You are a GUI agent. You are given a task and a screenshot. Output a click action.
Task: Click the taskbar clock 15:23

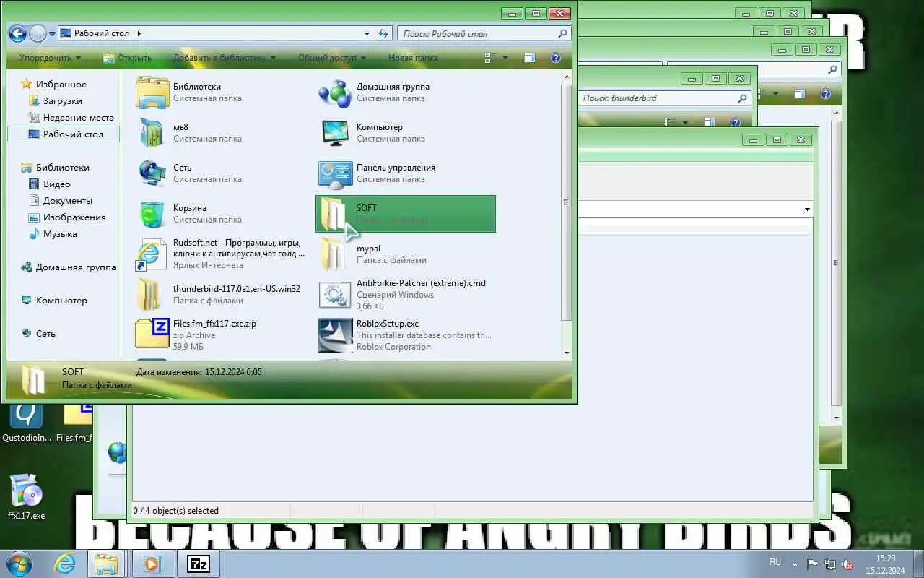[x=886, y=558]
